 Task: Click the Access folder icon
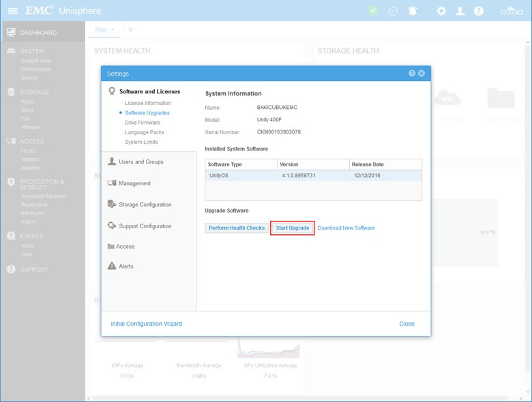[110, 247]
